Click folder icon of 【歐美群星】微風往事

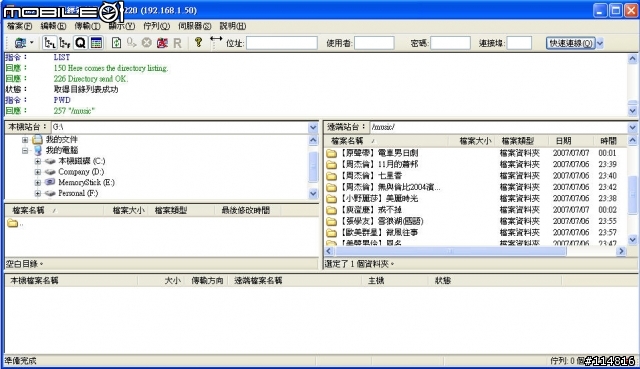click(331, 233)
